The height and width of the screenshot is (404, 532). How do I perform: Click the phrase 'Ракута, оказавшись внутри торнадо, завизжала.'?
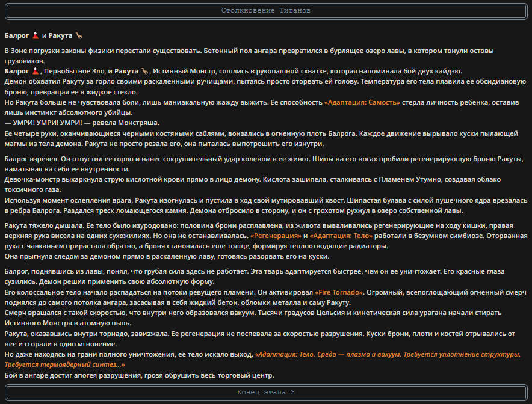[x=87, y=334]
